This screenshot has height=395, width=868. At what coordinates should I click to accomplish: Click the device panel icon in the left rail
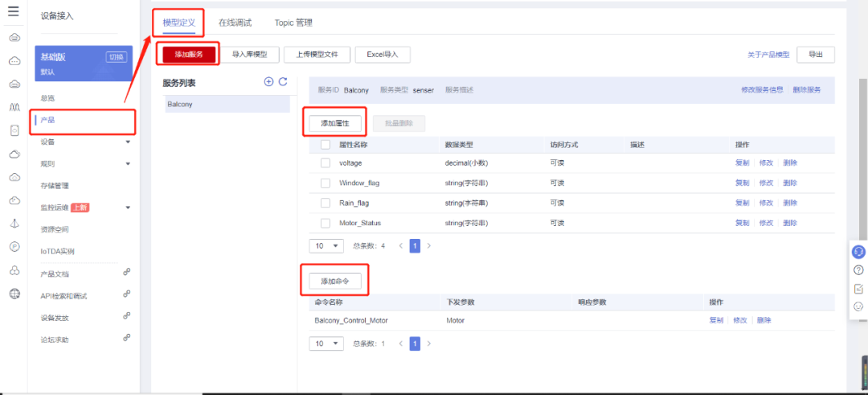15,130
